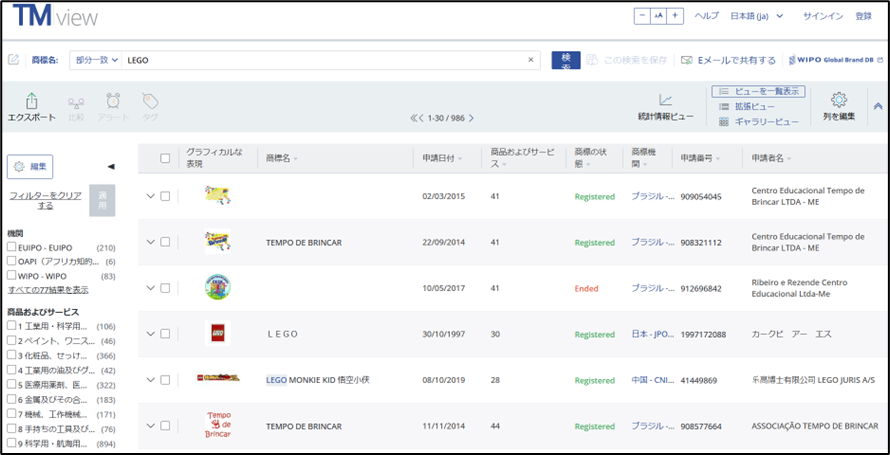Select list view (ビューを一覧表示)
The width and height of the screenshot is (890, 455).
pos(758,91)
